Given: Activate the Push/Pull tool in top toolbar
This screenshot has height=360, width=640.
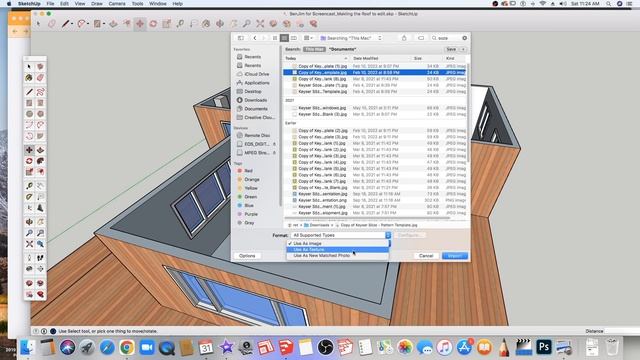Looking at the screenshot, I should (113, 24).
